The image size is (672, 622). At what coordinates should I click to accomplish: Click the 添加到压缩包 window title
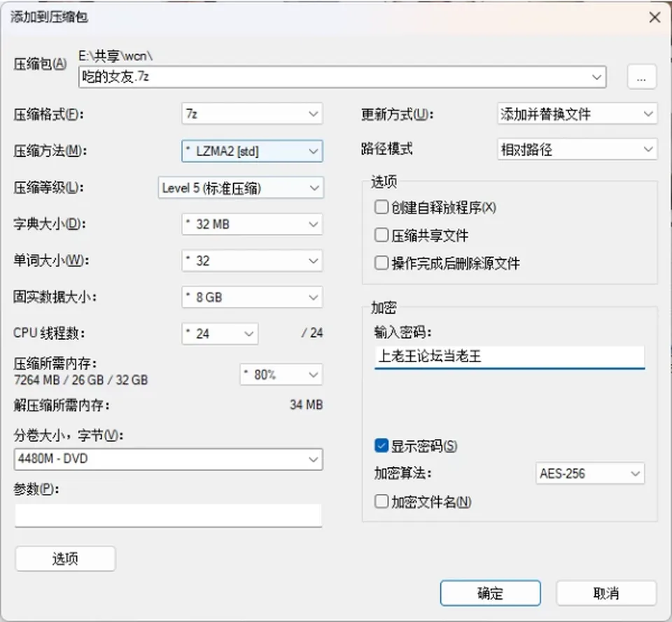(x=49, y=17)
